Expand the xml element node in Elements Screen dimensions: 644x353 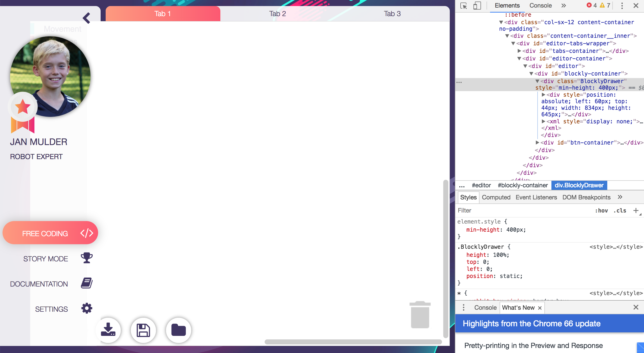543,121
